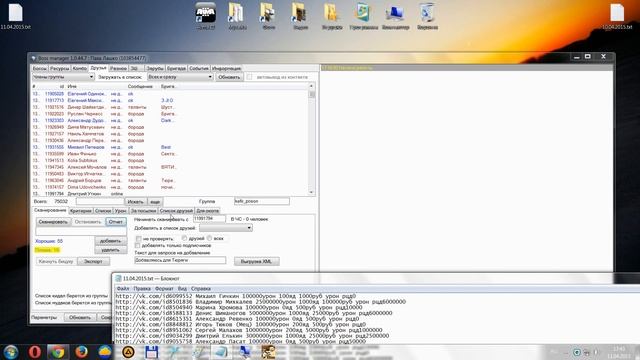Click the 'удалить' button

click(110, 250)
